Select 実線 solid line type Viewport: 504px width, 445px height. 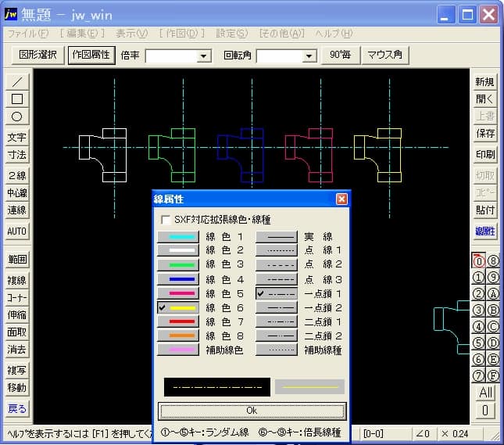pos(277,237)
